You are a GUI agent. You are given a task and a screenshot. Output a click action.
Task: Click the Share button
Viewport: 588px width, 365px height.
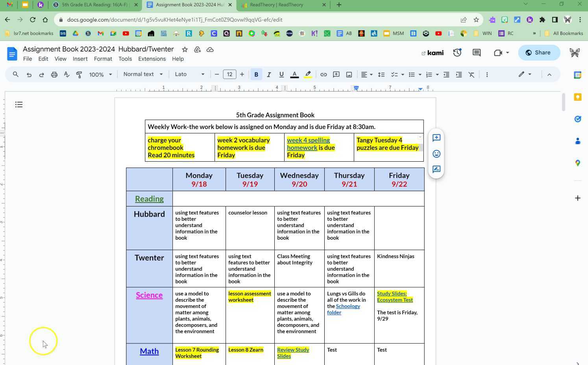(x=538, y=52)
